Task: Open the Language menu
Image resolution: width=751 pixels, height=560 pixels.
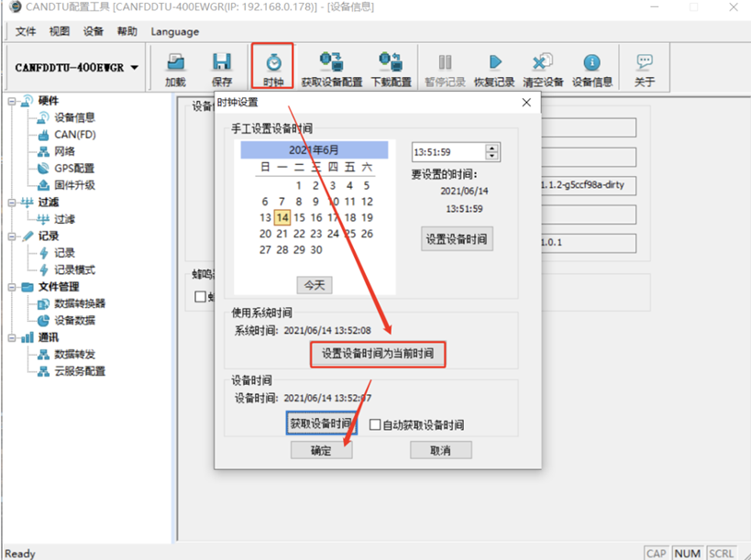Action: (175, 31)
